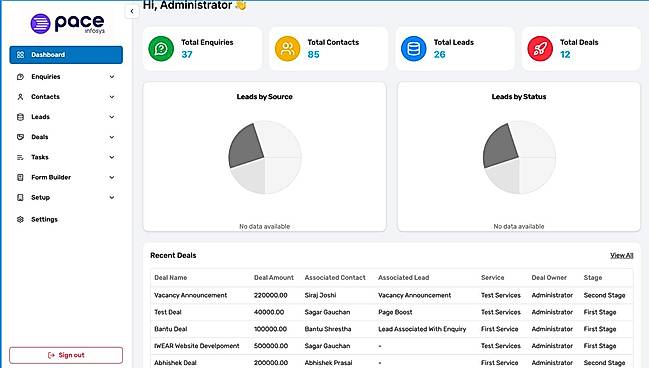Screen dimensions: 649x368
Task: Select the IWEAR Website Develpoment deal
Action: point(197,346)
